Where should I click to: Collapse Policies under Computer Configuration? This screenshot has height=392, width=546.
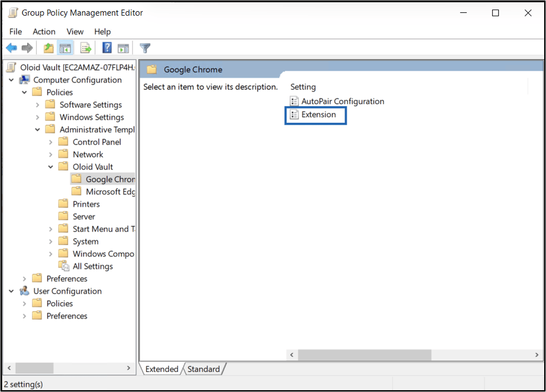pyautogui.click(x=24, y=92)
